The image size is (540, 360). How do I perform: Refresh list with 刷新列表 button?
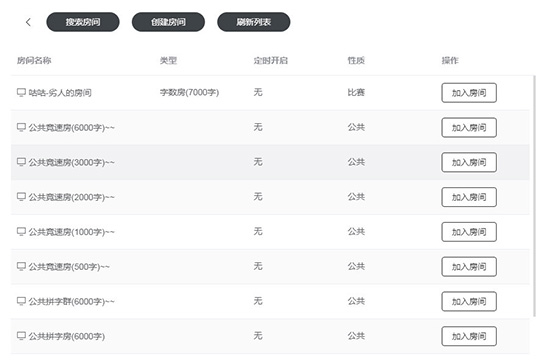[254, 22]
